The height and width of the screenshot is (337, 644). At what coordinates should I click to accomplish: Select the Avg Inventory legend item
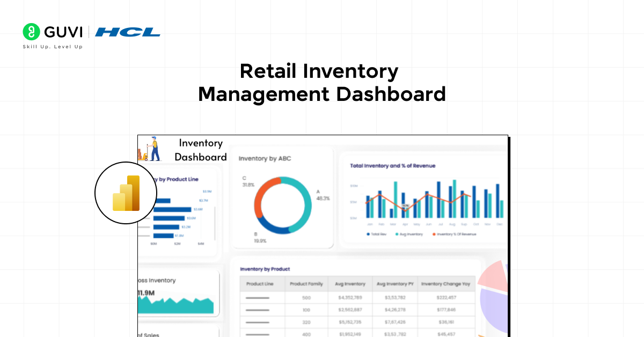tap(409, 234)
